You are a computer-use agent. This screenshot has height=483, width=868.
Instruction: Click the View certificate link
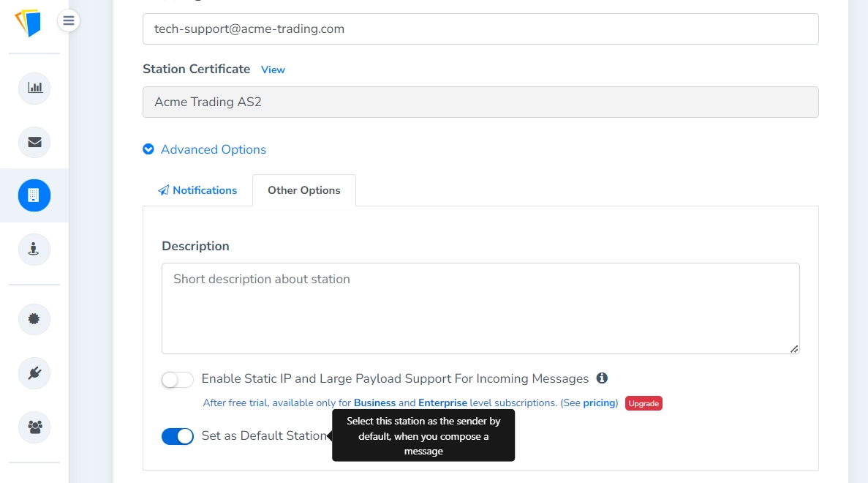[x=273, y=70]
